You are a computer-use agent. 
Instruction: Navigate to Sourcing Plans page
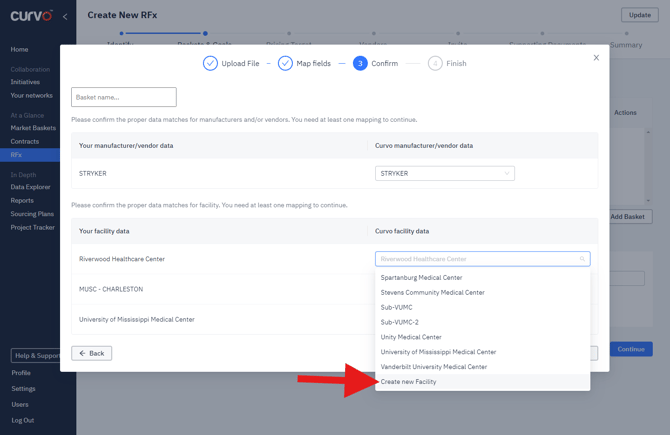pos(32,214)
